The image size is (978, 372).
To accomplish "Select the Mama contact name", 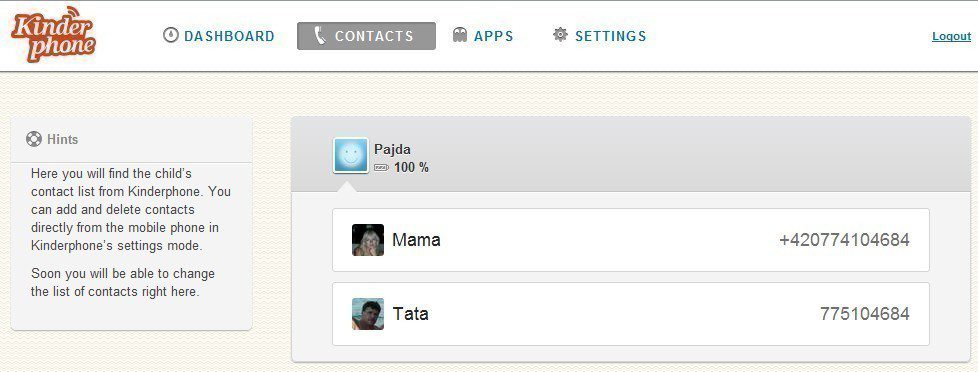I will coord(416,240).
